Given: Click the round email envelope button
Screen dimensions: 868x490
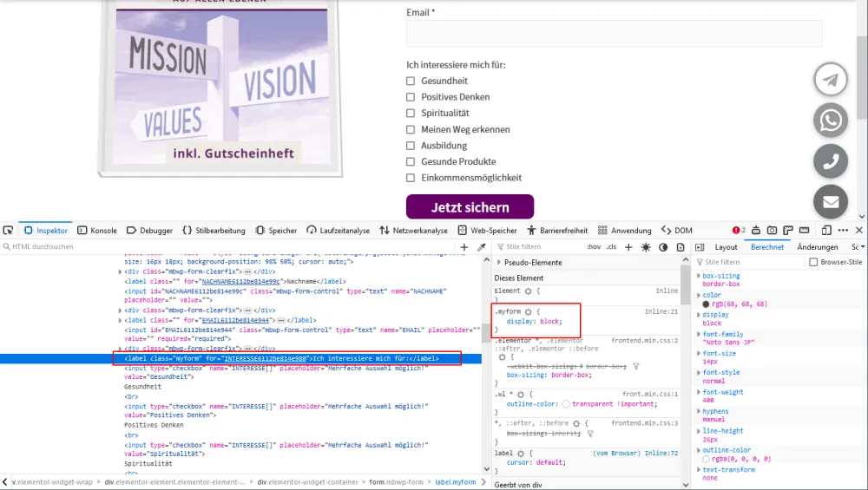Looking at the screenshot, I should tap(831, 202).
